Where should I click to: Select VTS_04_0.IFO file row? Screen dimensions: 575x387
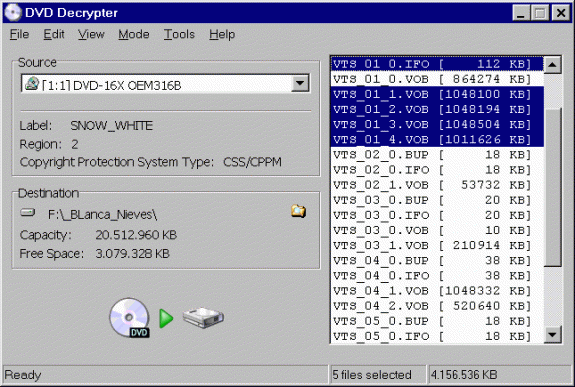tap(437, 275)
